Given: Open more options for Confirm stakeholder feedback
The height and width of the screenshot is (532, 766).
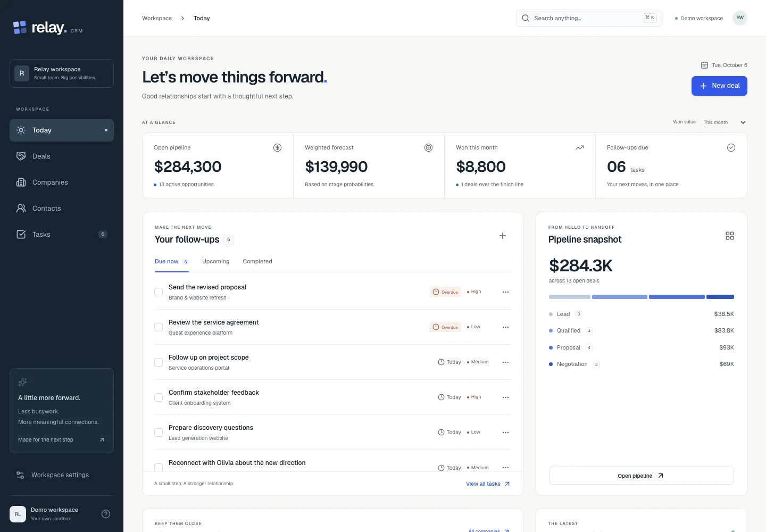Looking at the screenshot, I should (x=505, y=397).
